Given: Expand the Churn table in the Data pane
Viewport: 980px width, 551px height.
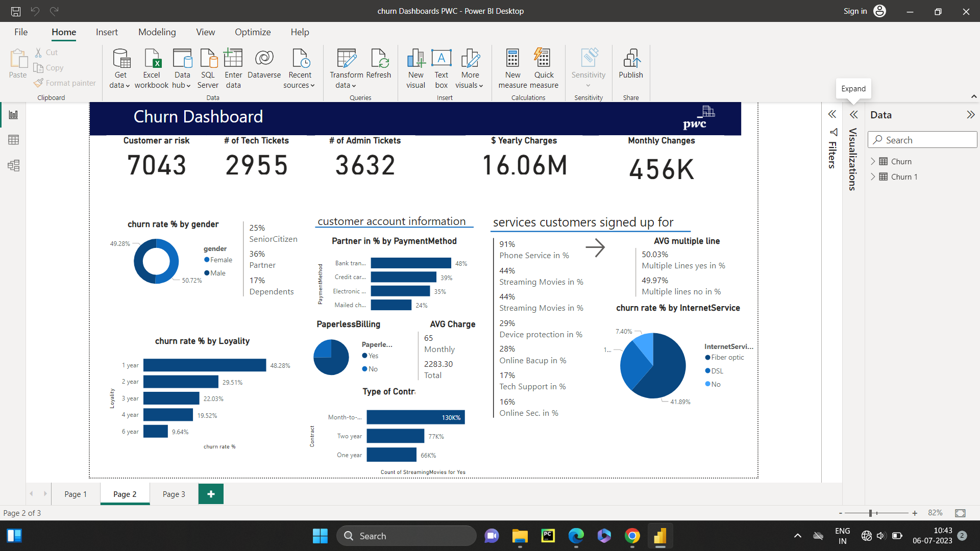Looking at the screenshot, I should click(x=874, y=161).
